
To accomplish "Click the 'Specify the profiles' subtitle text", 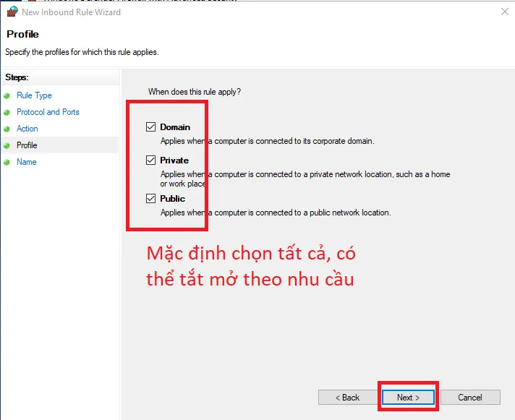I will point(82,52).
